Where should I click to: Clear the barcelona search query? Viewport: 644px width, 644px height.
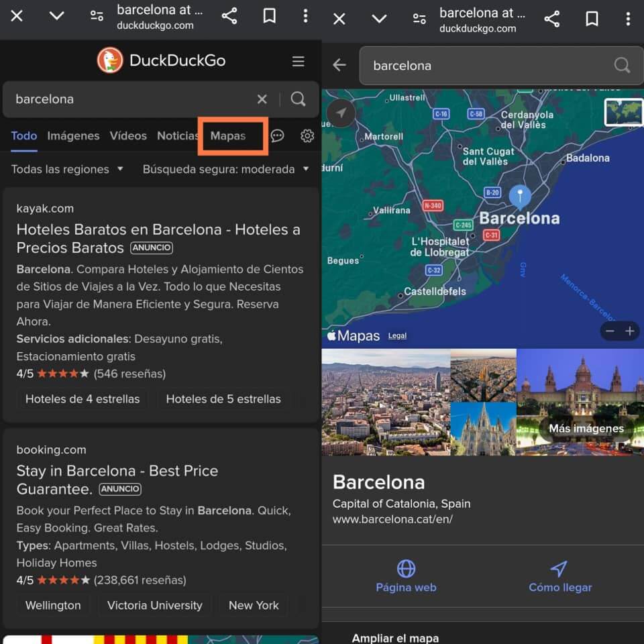(262, 99)
